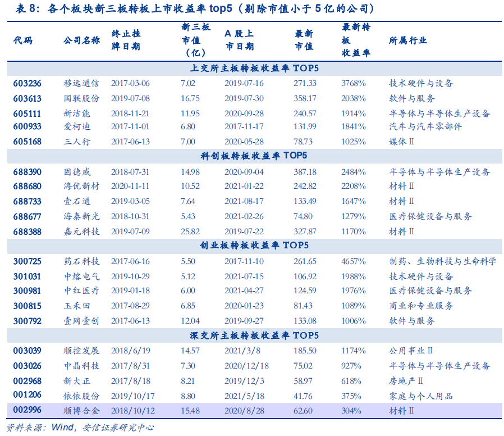Screen dimensions: 504x436
Task: Select company name 壹石通
Action: tap(77, 202)
